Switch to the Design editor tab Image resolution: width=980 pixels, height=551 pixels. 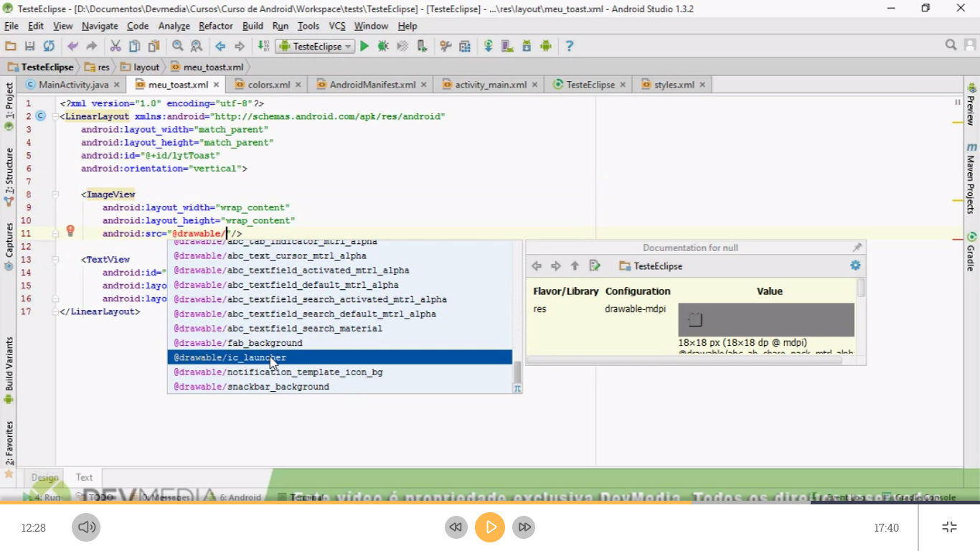(44, 477)
